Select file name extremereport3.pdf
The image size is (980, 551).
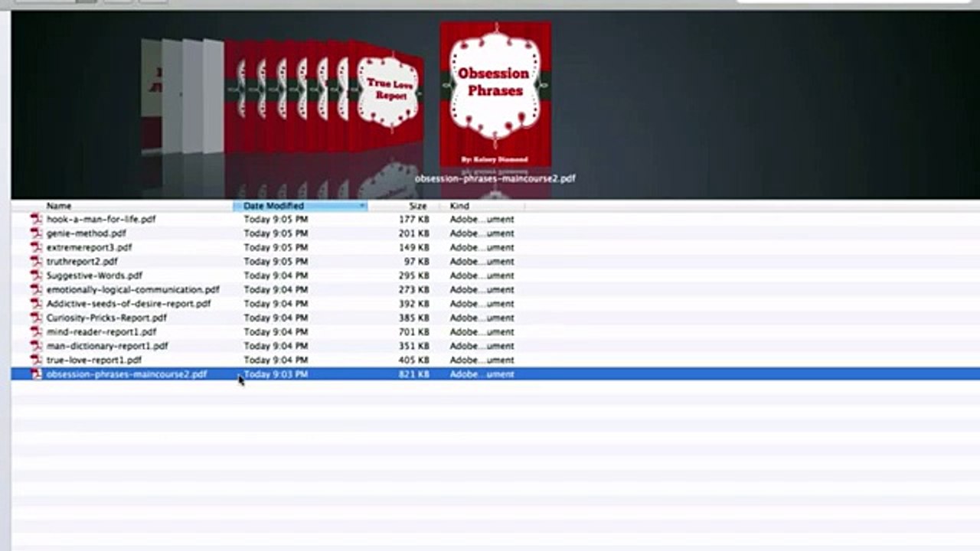click(89, 247)
